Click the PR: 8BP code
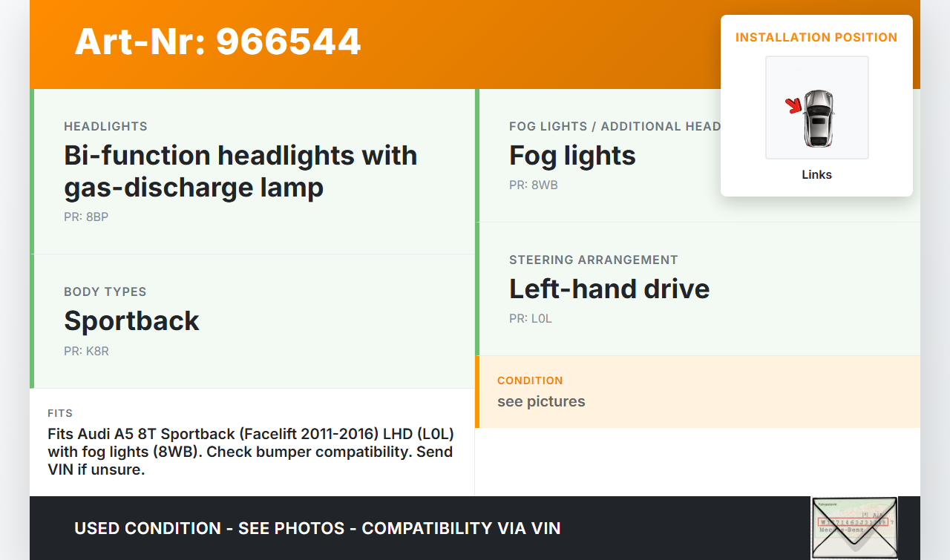The image size is (950, 560). [86, 217]
